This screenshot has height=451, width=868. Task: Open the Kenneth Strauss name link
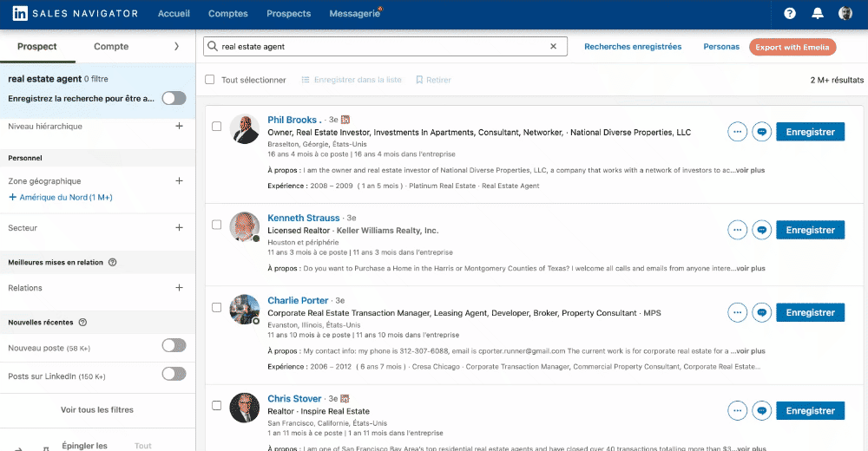[x=303, y=218]
